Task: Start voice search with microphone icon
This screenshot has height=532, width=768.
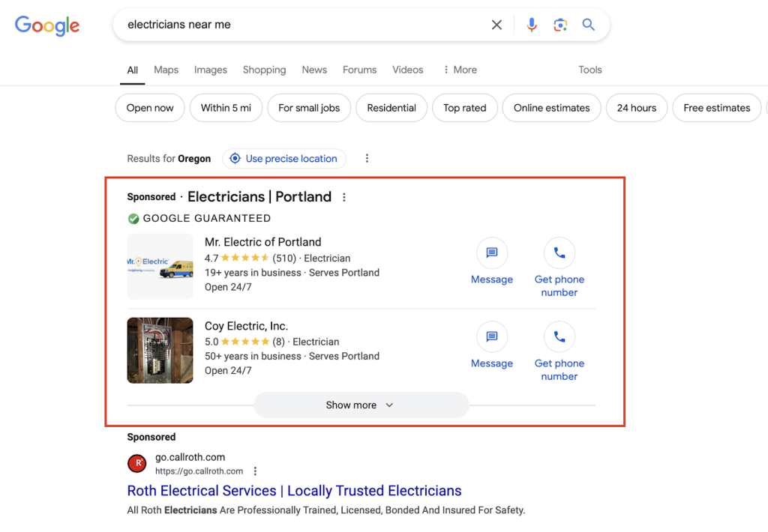Action: coord(532,25)
